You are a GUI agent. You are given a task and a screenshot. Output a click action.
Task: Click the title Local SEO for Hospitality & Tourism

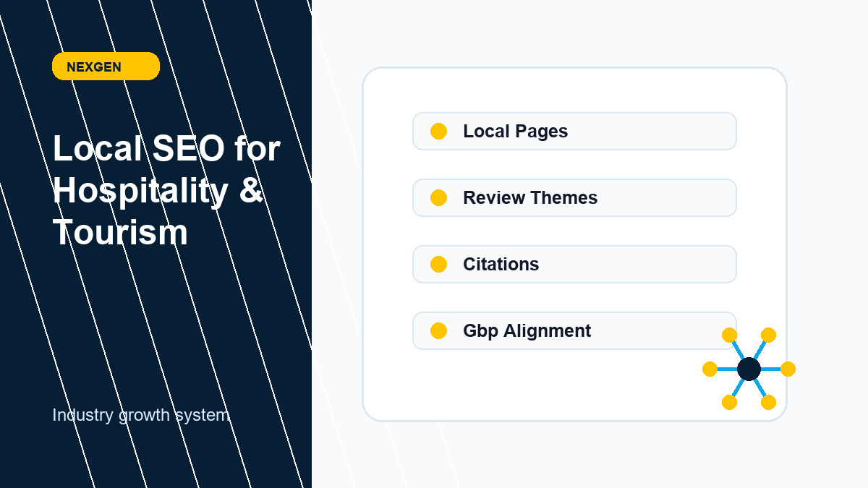[x=166, y=191]
